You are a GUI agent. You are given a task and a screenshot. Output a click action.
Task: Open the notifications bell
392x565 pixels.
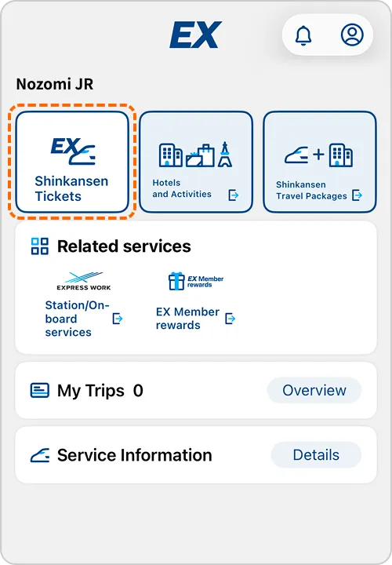tap(303, 35)
